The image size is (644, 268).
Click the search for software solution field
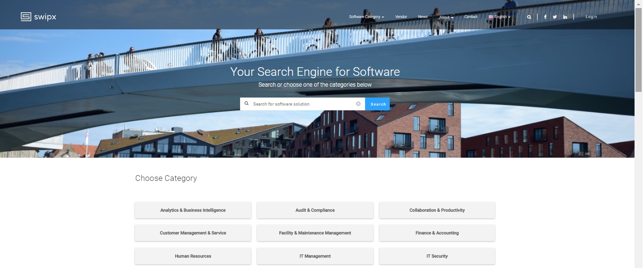(303, 104)
